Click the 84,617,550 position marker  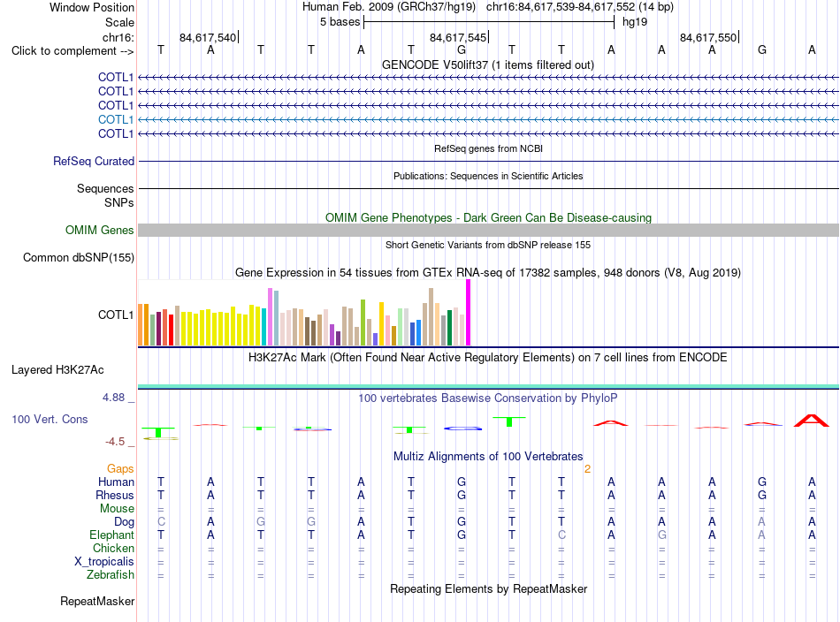coord(709,37)
